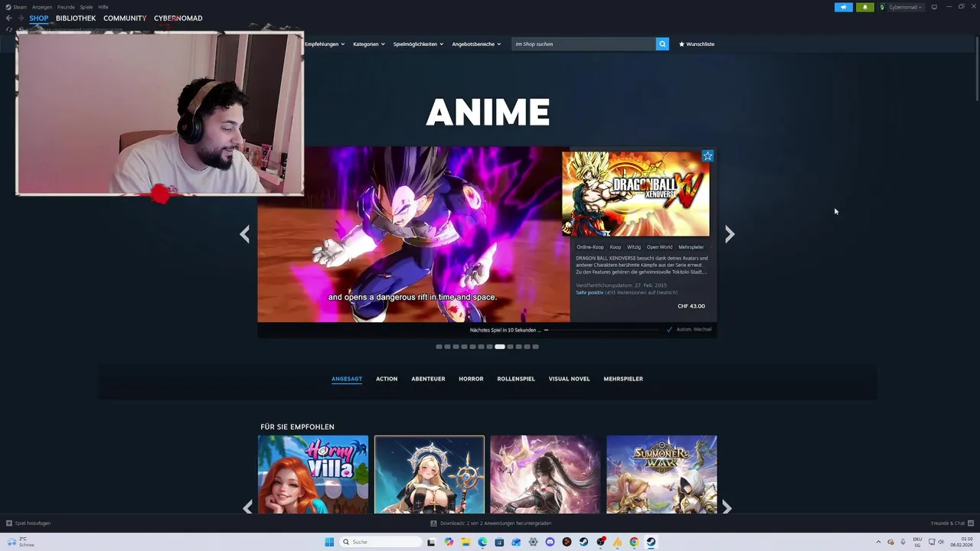Click the taskbar volume speaker icon
This screenshot has height=551, width=980.
[x=942, y=542]
